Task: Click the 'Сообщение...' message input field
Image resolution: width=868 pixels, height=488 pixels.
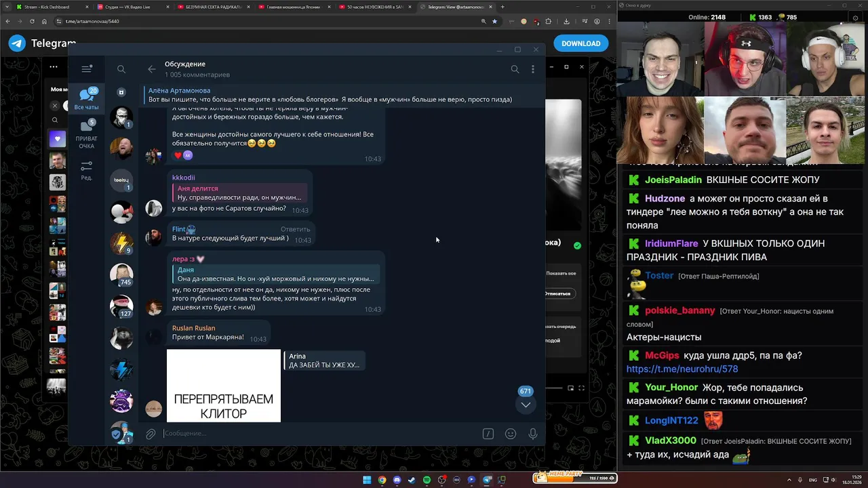Action: [x=319, y=434]
